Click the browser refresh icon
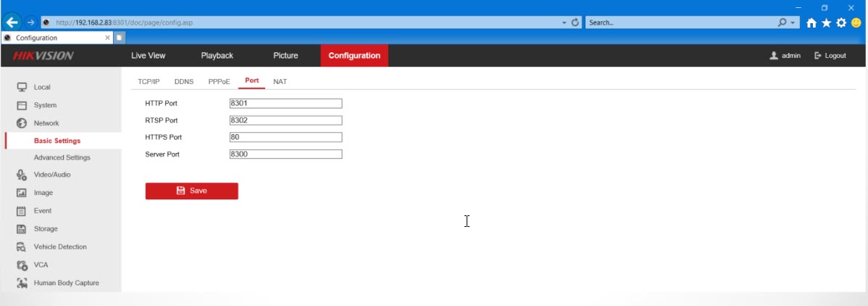Viewport: 868px width, 306px height. pos(575,22)
